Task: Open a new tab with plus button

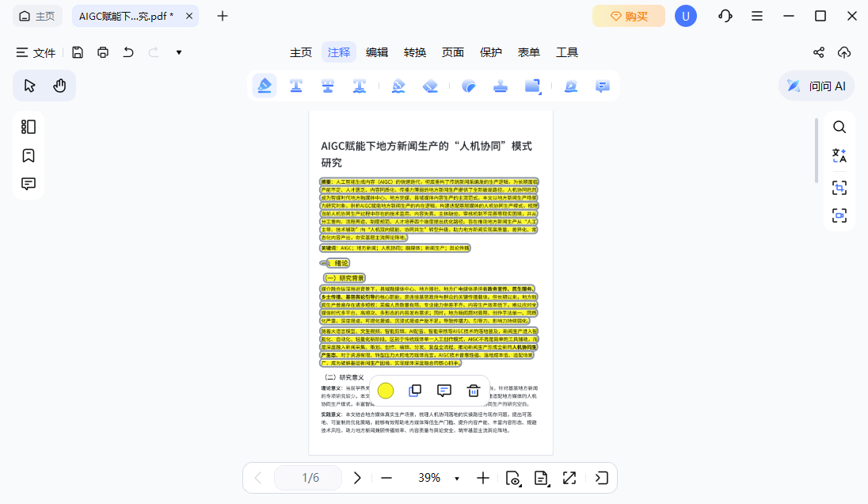Action: 223,16
